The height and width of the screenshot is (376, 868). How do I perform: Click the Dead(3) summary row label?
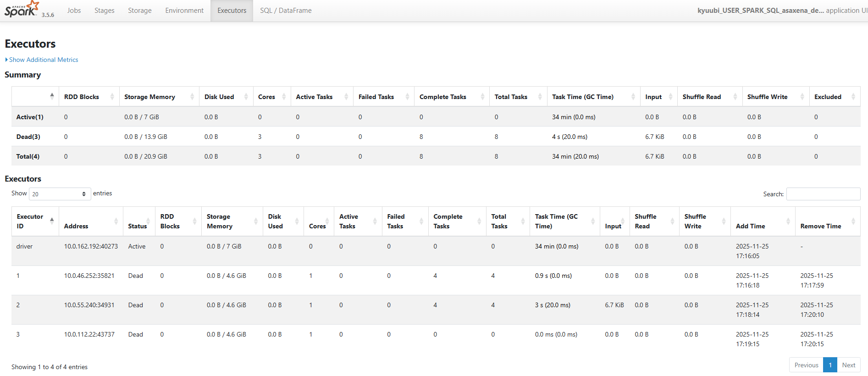point(28,137)
